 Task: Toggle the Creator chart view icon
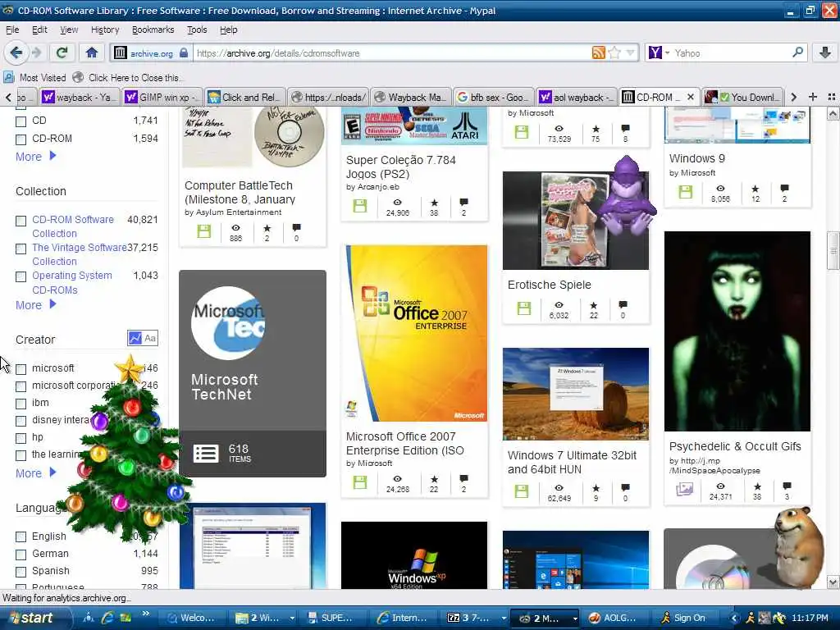[x=135, y=338]
